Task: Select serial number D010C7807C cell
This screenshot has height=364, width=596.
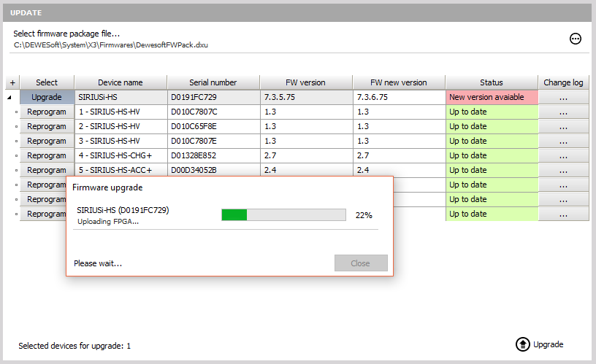Action: tap(213, 112)
